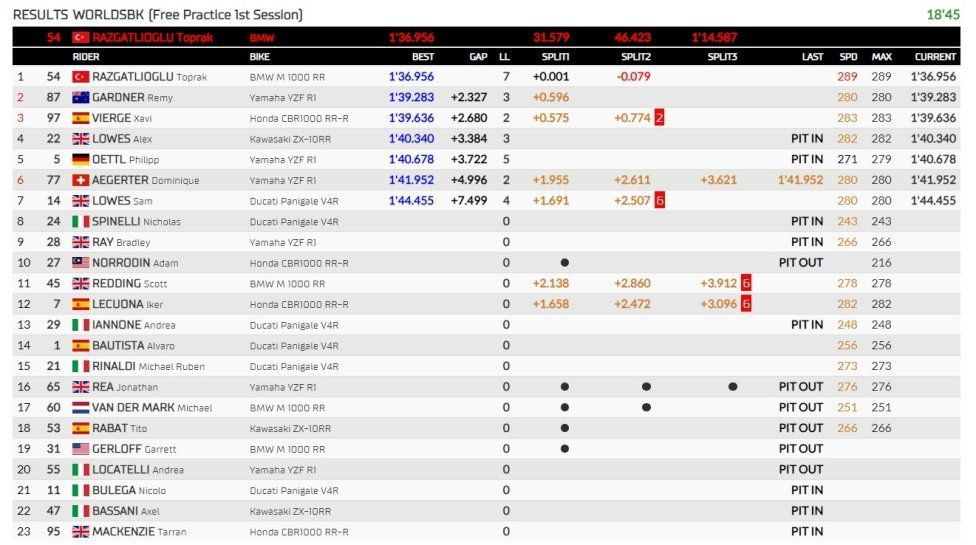This screenshot has width=976, height=545.
Task: Click the Split1 dot for GERLOFF Garrett
Action: click(565, 449)
